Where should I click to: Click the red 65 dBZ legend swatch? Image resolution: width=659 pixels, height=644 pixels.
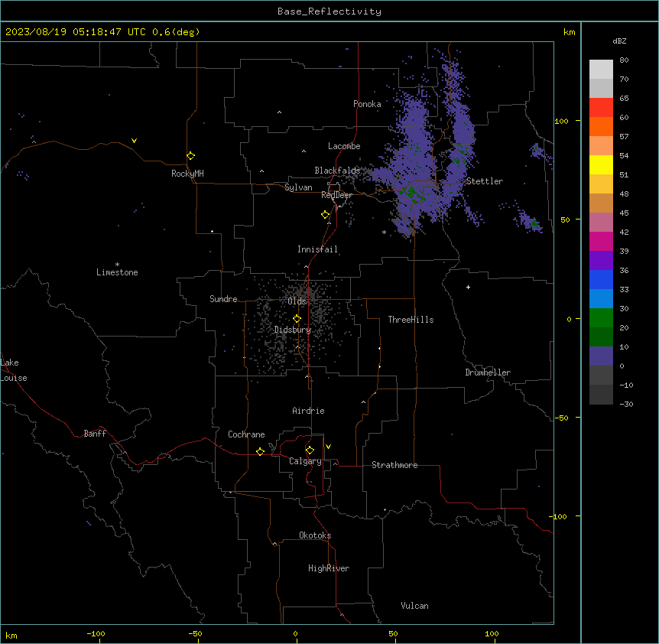(601, 108)
